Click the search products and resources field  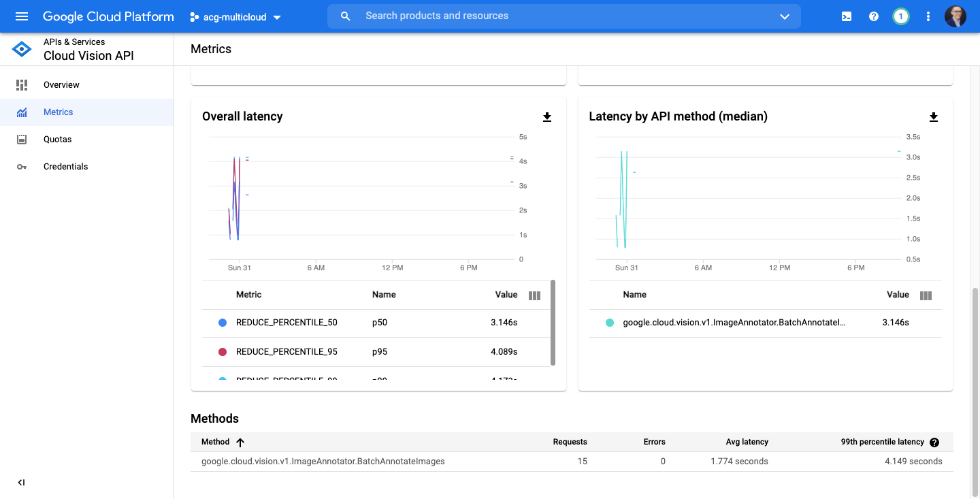point(565,16)
